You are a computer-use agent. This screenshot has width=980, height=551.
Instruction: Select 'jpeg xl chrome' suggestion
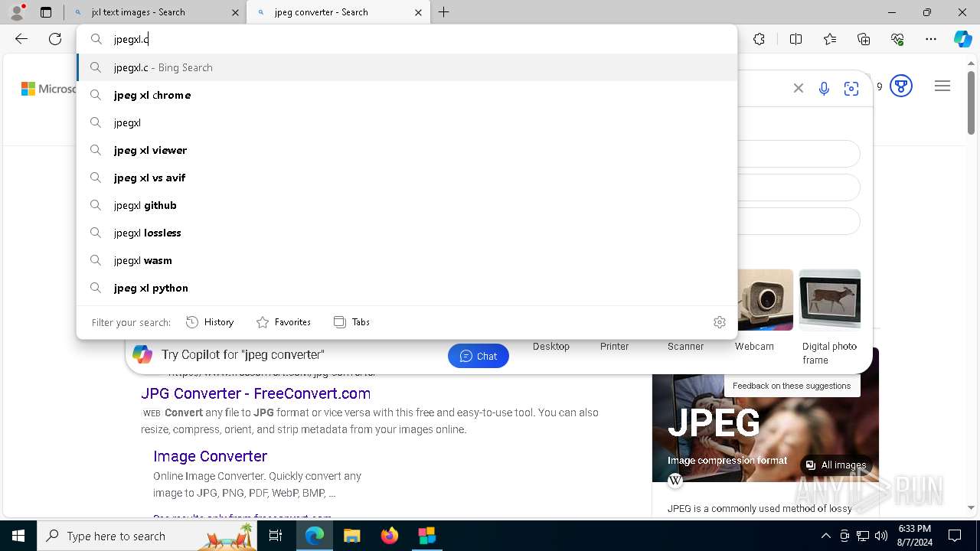tap(407, 95)
